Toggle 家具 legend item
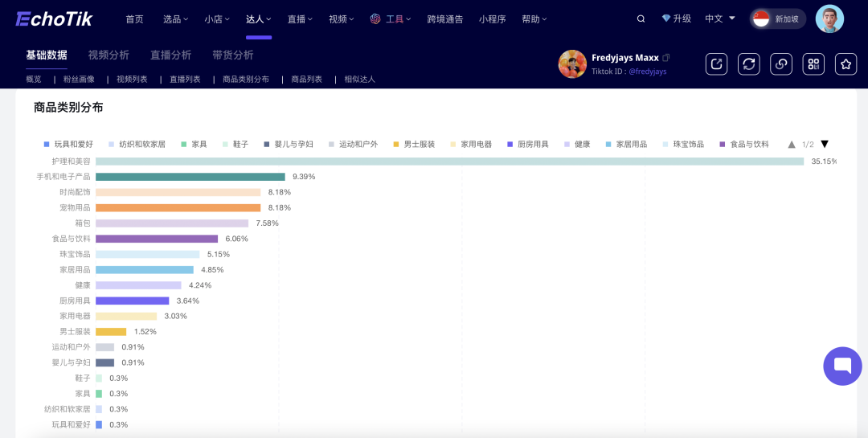Screen dimensions: 868x438 point(194,145)
